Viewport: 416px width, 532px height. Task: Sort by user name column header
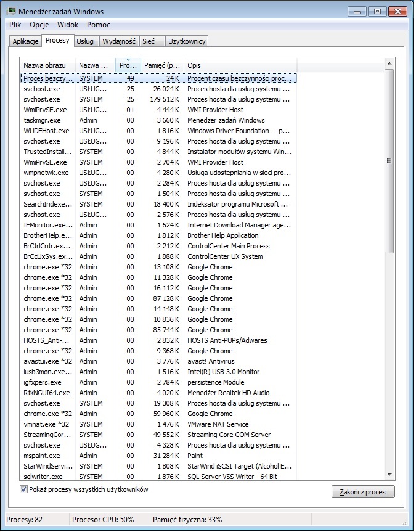96,65
